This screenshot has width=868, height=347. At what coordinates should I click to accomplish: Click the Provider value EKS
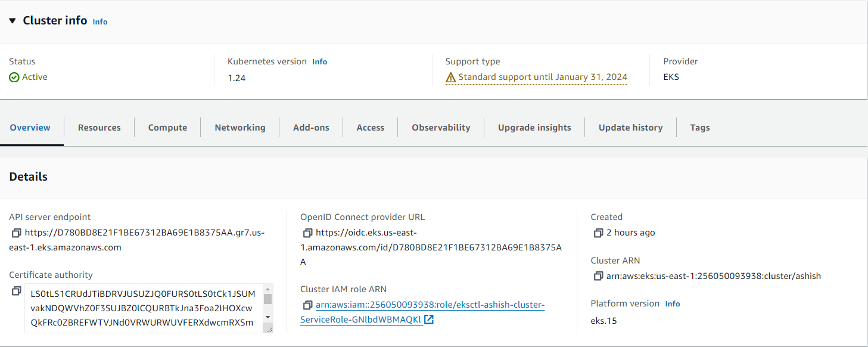[671, 77]
